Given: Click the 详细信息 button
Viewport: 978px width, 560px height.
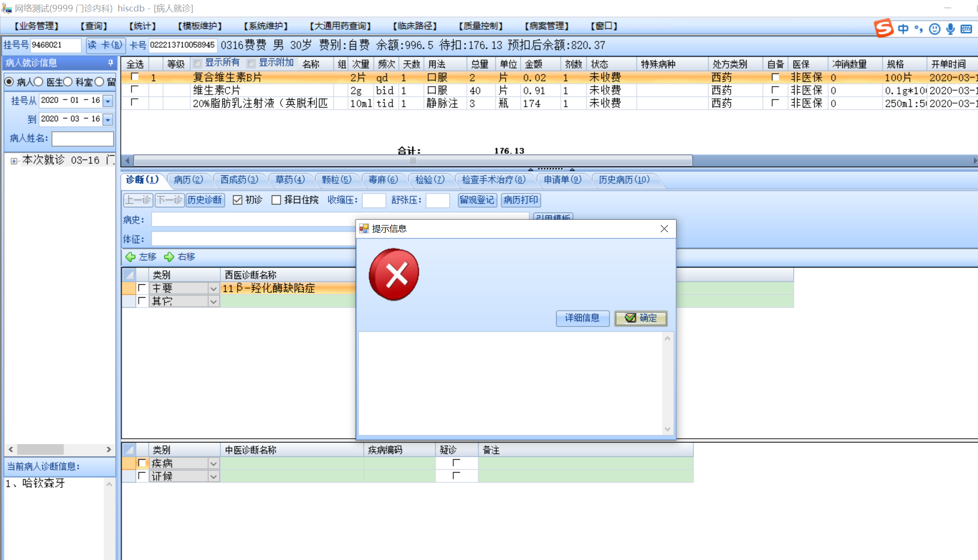Looking at the screenshot, I should [x=582, y=318].
